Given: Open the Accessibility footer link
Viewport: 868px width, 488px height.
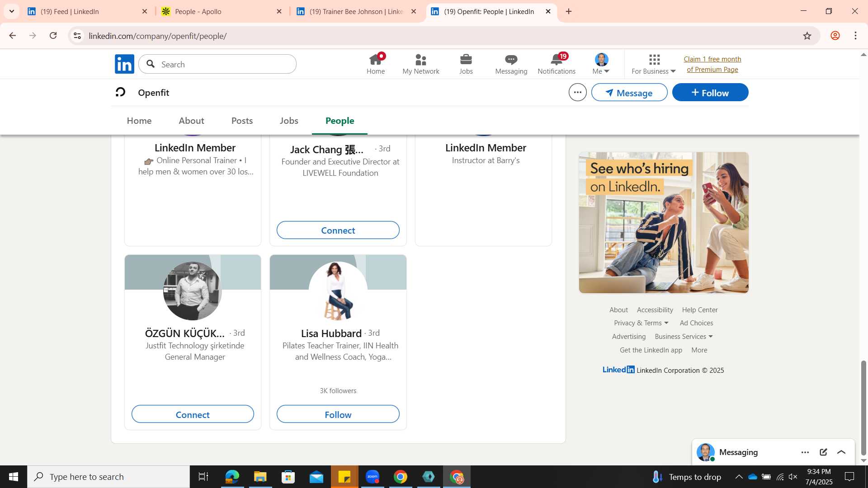Looking at the screenshot, I should pyautogui.click(x=655, y=310).
